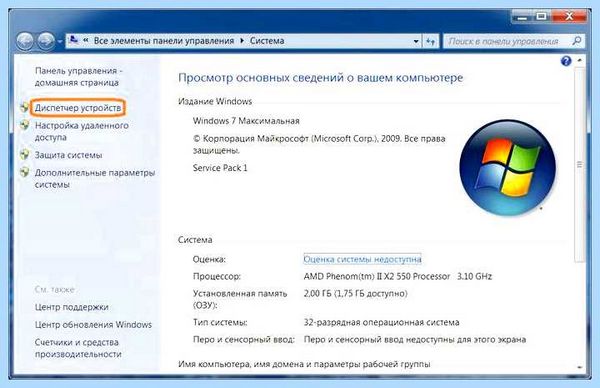Click the 'Service Pack 1' text
The image size is (600, 388).
[220, 168]
